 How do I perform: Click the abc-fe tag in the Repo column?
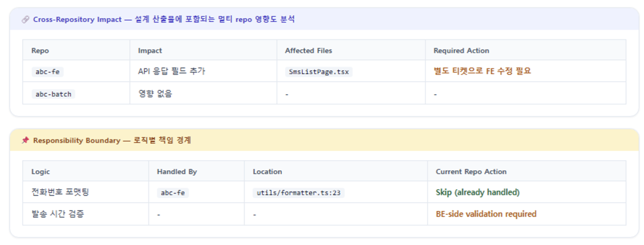(x=48, y=72)
